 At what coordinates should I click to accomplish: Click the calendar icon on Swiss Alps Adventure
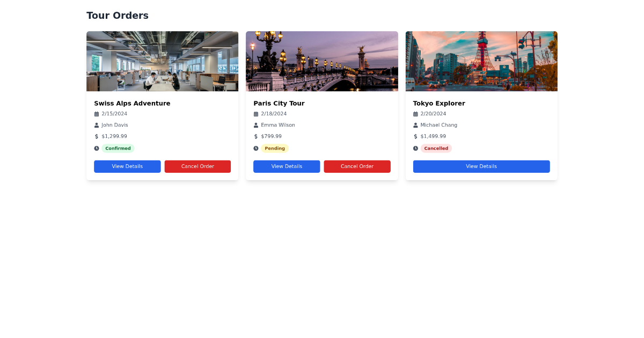(x=97, y=113)
